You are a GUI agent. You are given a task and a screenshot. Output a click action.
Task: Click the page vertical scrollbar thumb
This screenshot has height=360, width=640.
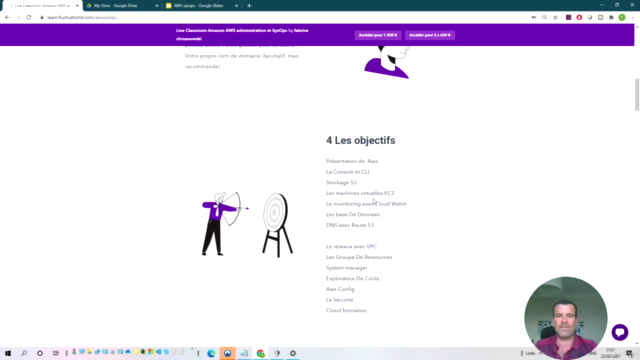(637, 95)
